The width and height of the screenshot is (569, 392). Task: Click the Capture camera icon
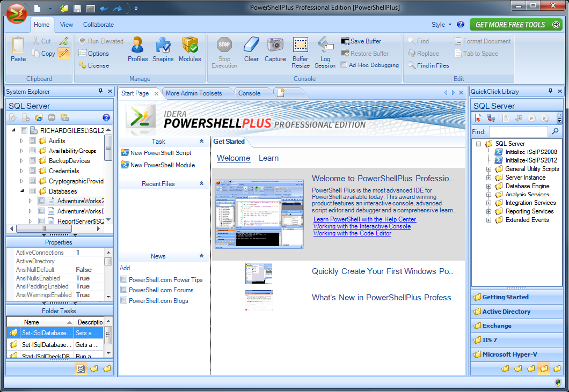point(275,45)
